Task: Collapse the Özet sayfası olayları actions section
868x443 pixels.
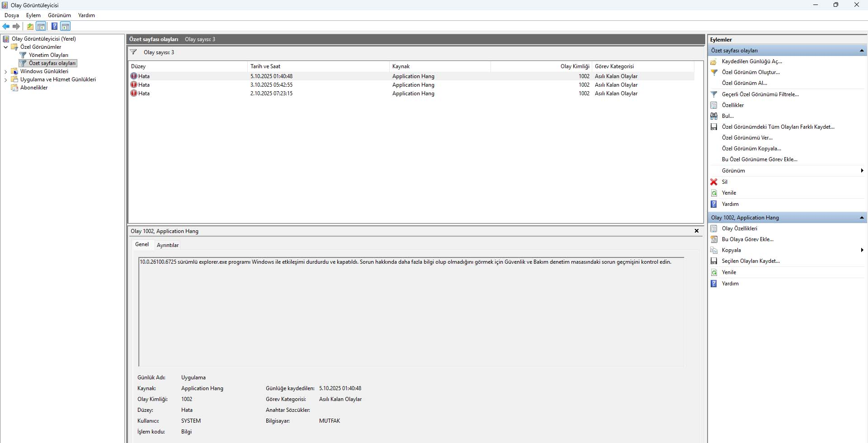Action: click(862, 51)
